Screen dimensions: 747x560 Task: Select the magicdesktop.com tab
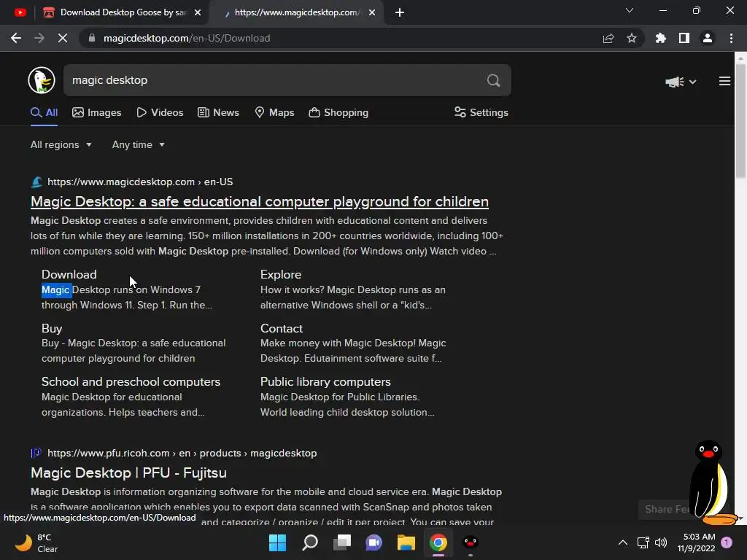298,12
